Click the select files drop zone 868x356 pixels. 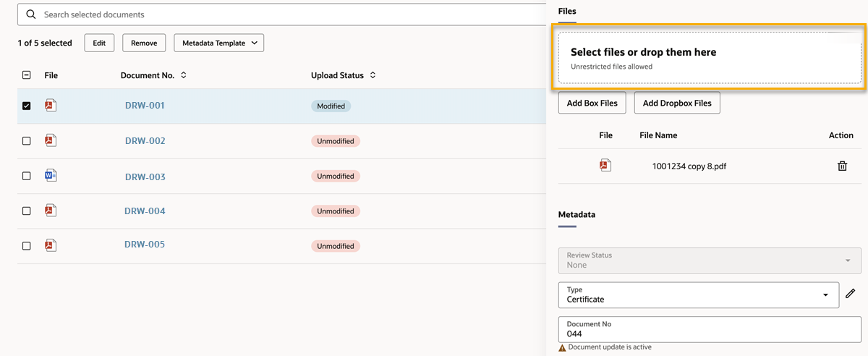pos(709,59)
